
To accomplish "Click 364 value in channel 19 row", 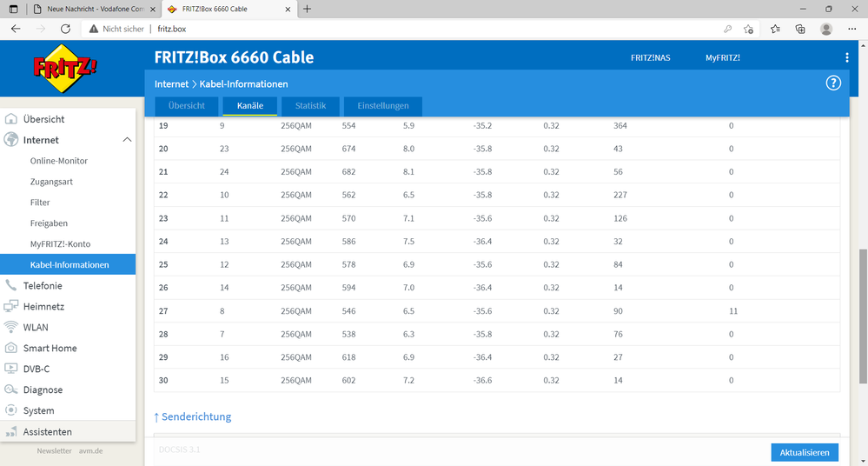I will (x=620, y=126).
